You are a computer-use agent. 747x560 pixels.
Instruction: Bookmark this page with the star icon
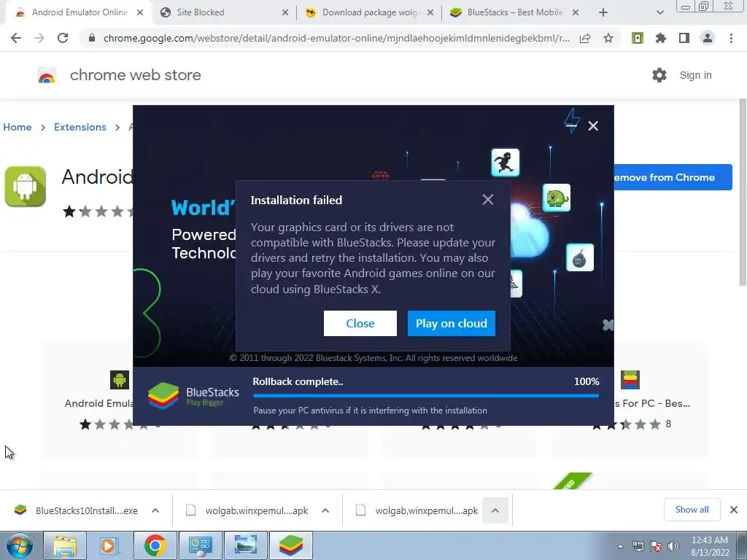pos(608,38)
